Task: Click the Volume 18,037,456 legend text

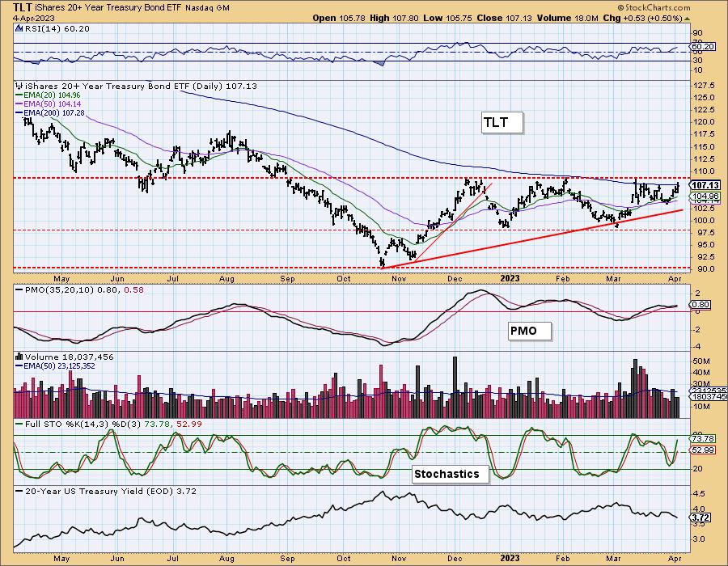Action: pyautogui.click(x=70, y=357)
